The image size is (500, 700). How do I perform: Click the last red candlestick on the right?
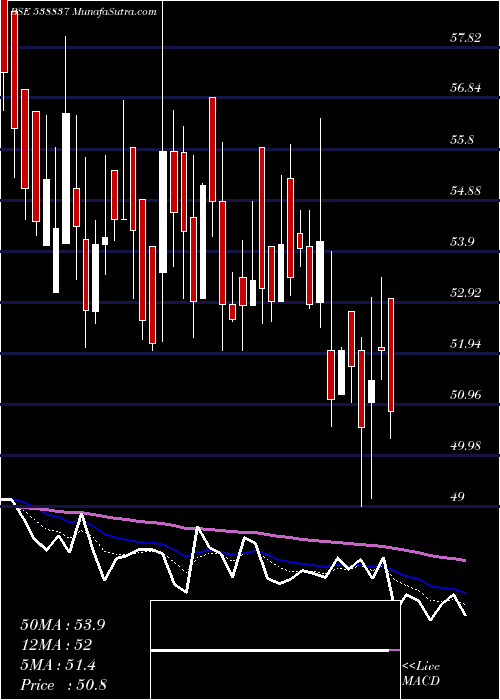click(x=391, y=355)
